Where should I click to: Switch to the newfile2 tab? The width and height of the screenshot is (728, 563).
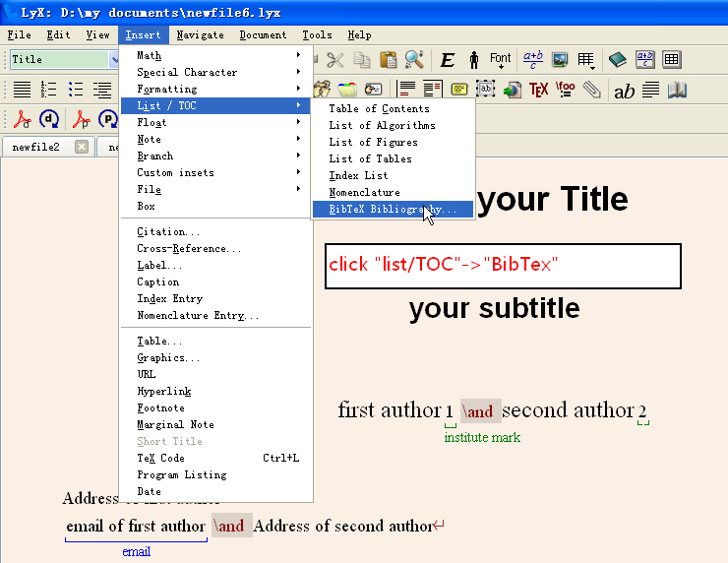[x=36, y=147]
